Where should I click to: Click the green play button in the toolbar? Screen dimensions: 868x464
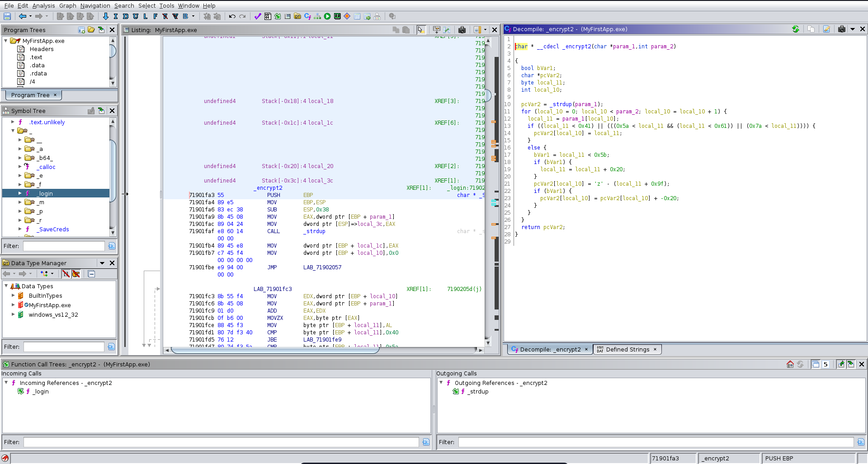[x=327, y=16]
